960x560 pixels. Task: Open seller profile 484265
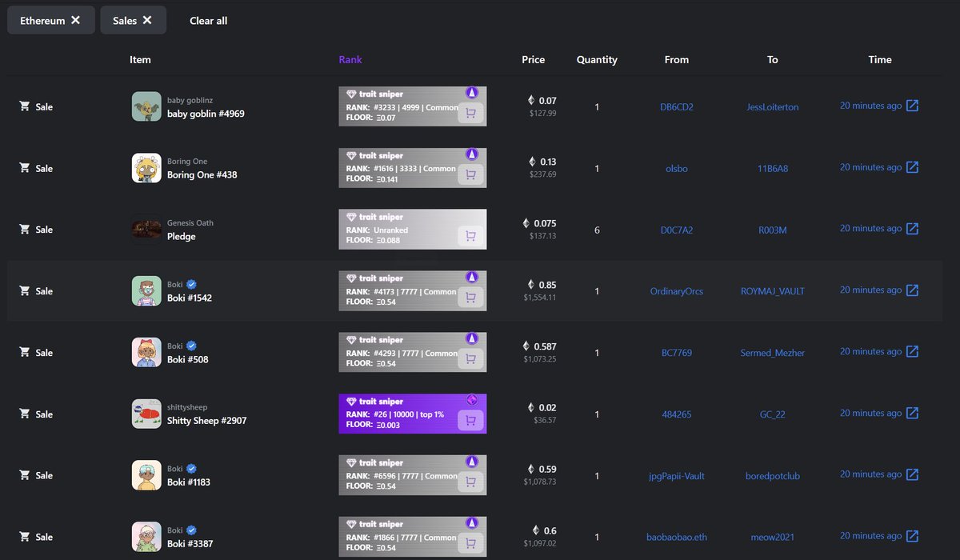(677, 414)
